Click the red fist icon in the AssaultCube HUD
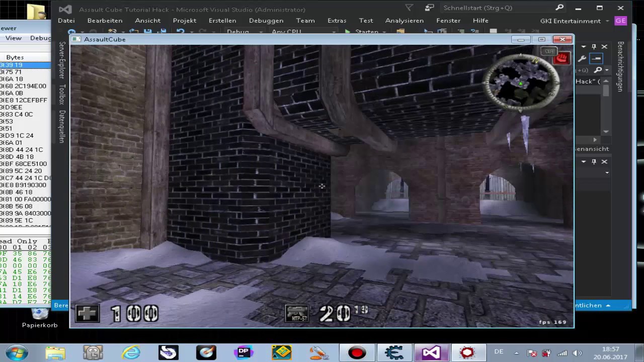Viewport: 644px width, 362px height. click(561, 58)
